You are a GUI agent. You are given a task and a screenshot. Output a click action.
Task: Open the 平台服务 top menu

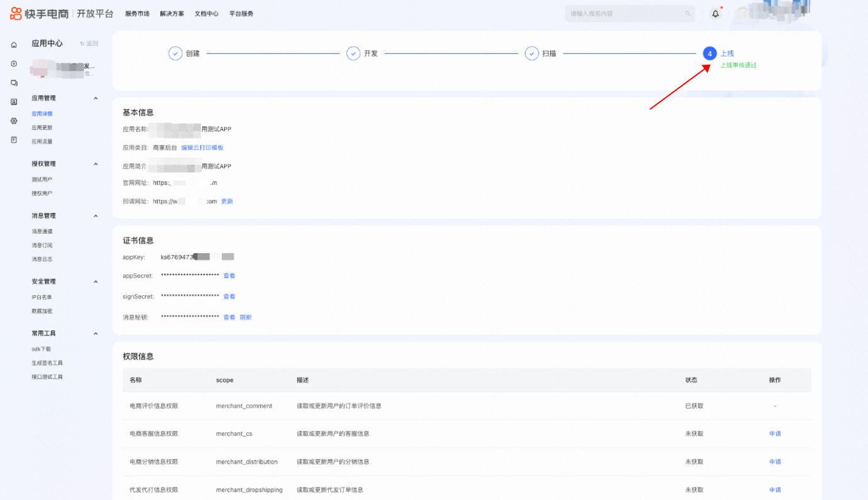241,14
